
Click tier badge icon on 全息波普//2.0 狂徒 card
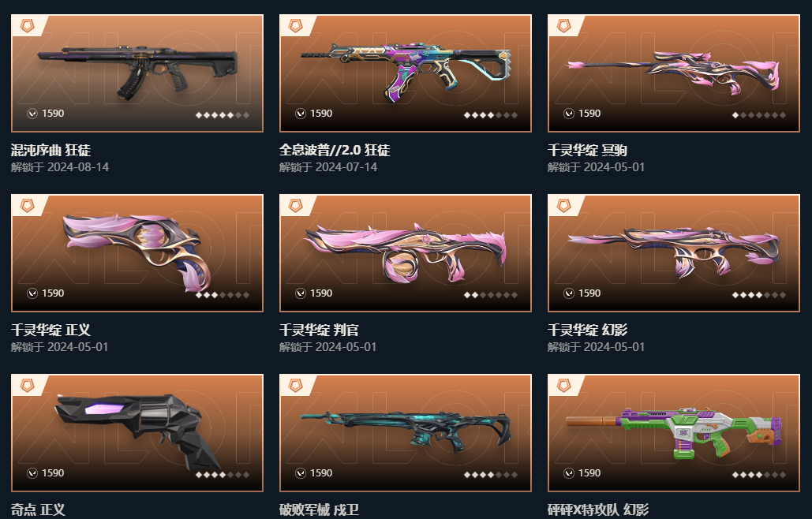click(x=295, y=25)
